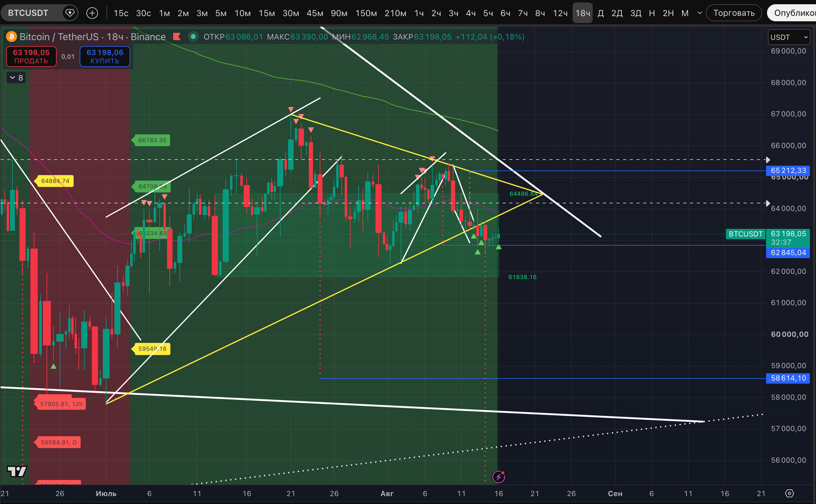Choose the 15м timeframe
The width and height of the screenshot is (816, 504).
pyautogui.click(x=267, y=13)
